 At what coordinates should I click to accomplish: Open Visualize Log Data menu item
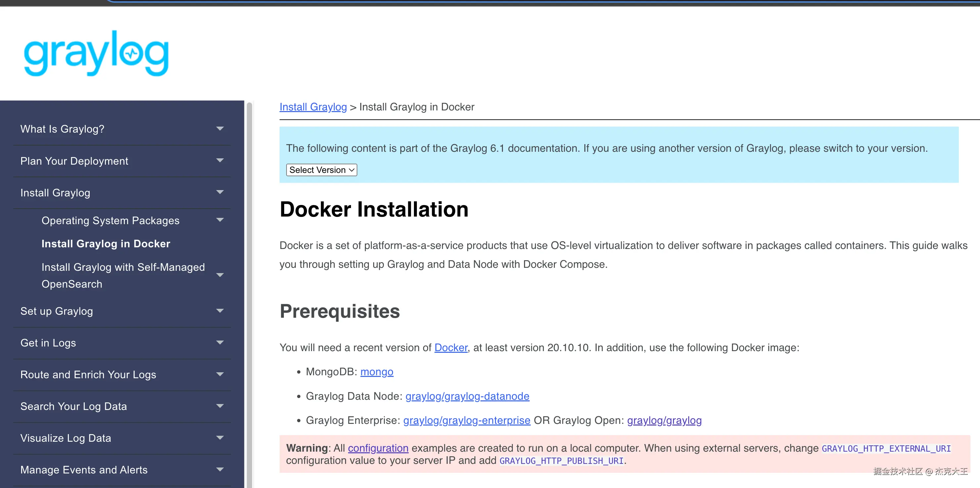pos(66,438)
